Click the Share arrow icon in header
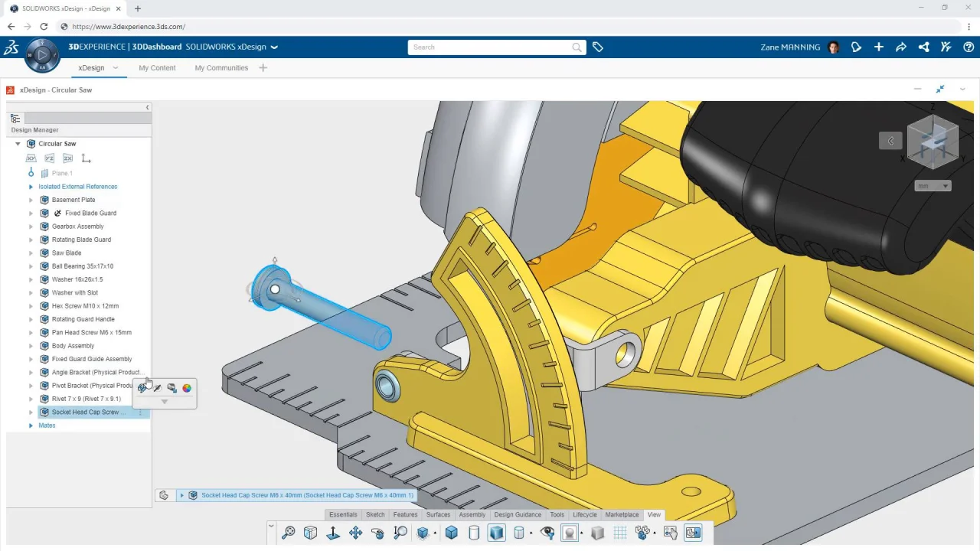 (x=901, y=47)
